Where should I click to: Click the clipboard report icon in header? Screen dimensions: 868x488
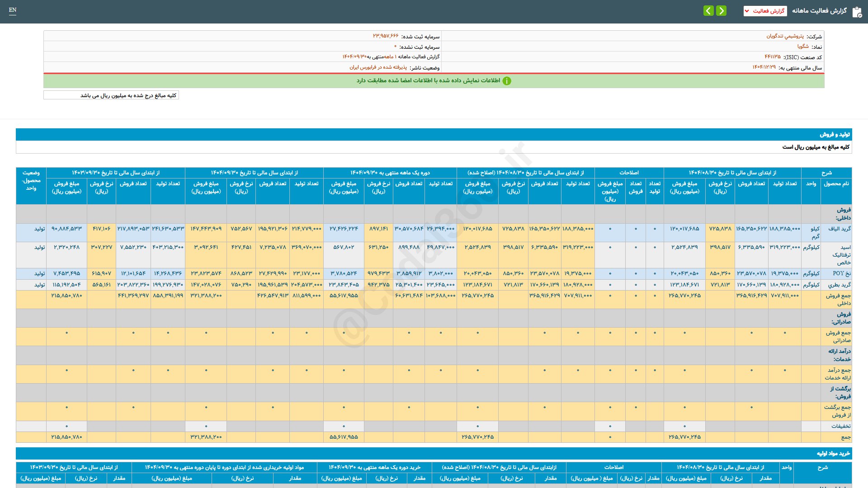tap(857, 12)
